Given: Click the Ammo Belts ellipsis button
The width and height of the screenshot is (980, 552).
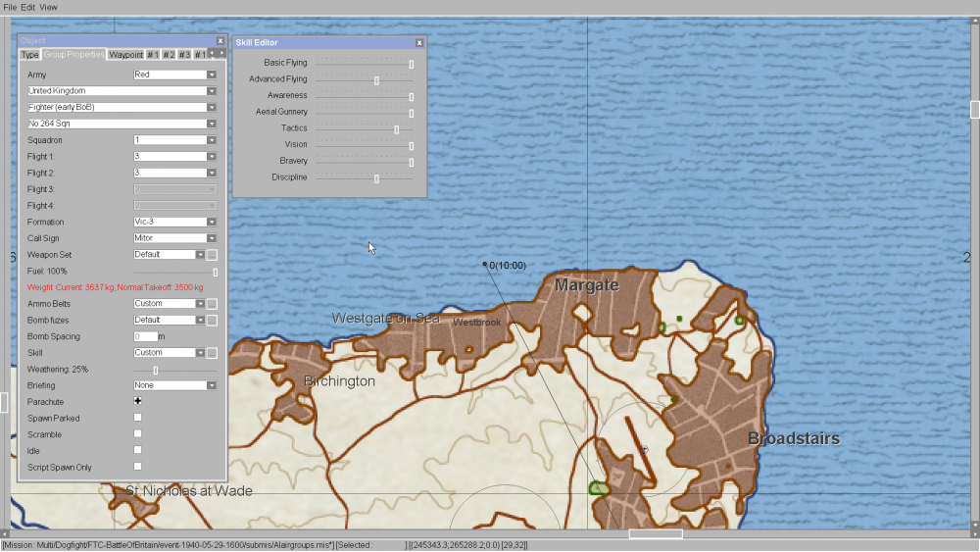Looking at the screenshot, I should [212, 304].
